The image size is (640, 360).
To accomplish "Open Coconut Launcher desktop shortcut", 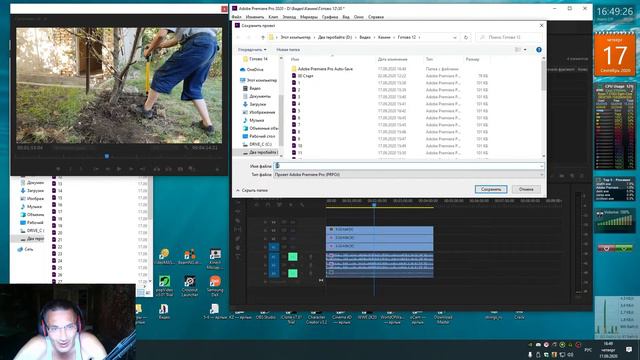I will point(189,286).
